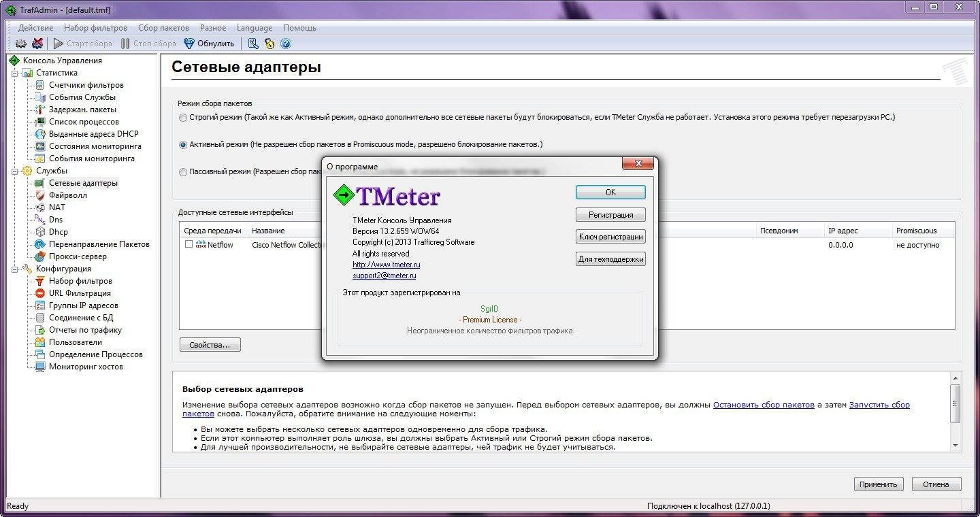This screenshot has width=980, height=517.
Task: Collapse the Конфигурация tree node
Action: click(14, 269)
